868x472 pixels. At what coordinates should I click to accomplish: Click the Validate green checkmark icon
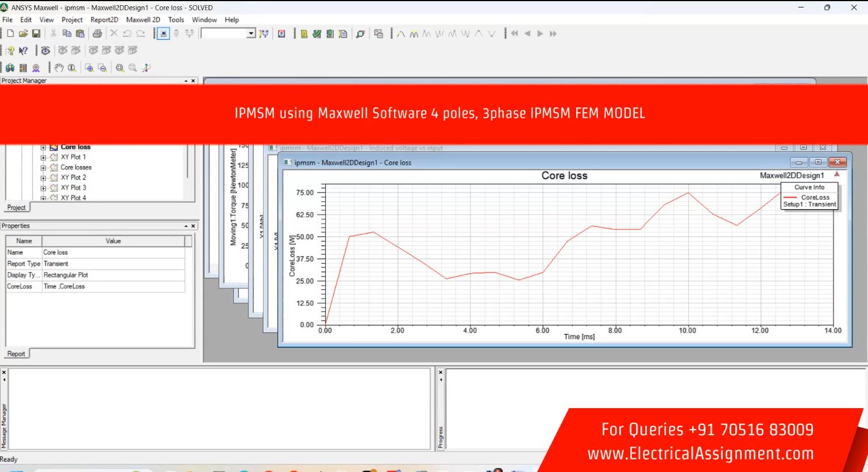tap(317, 34)
